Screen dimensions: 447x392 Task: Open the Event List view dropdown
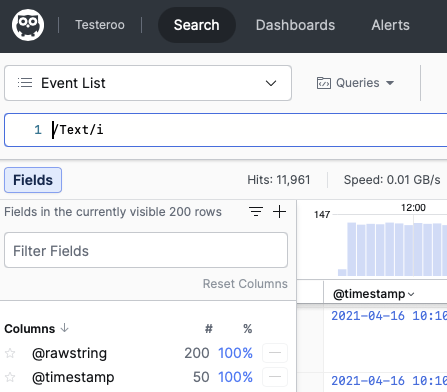148,83
